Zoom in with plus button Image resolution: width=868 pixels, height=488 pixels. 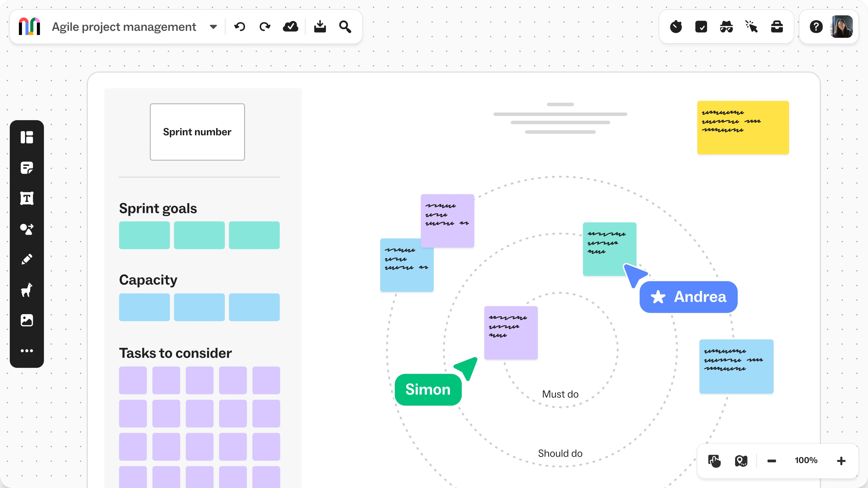point(841,461)
